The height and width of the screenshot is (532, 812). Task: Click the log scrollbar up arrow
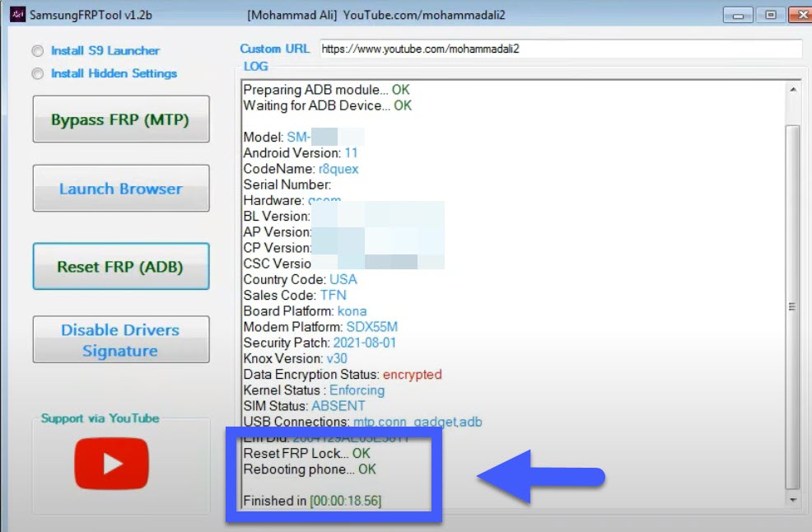coord(793,90)
